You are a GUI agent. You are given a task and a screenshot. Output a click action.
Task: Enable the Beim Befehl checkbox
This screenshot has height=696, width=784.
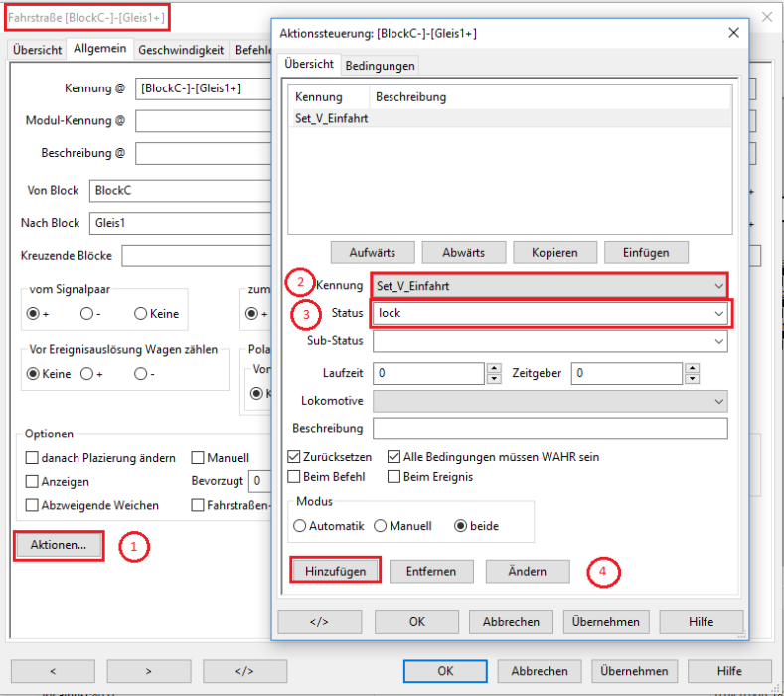pos(294,477)
